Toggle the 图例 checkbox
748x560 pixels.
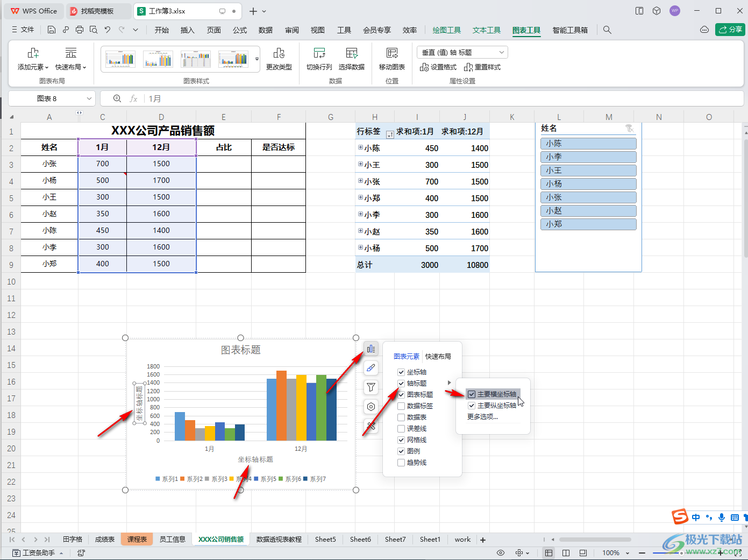tap(401, 451)
